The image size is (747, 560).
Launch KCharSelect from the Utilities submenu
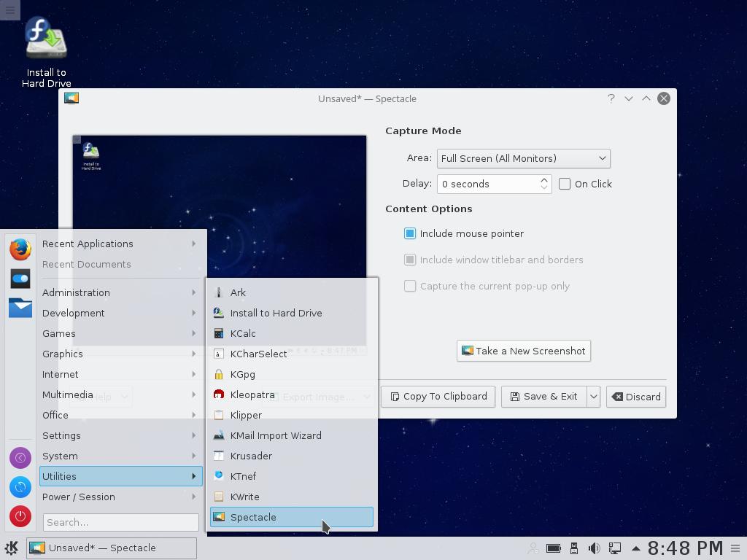(x=292, y=354)
